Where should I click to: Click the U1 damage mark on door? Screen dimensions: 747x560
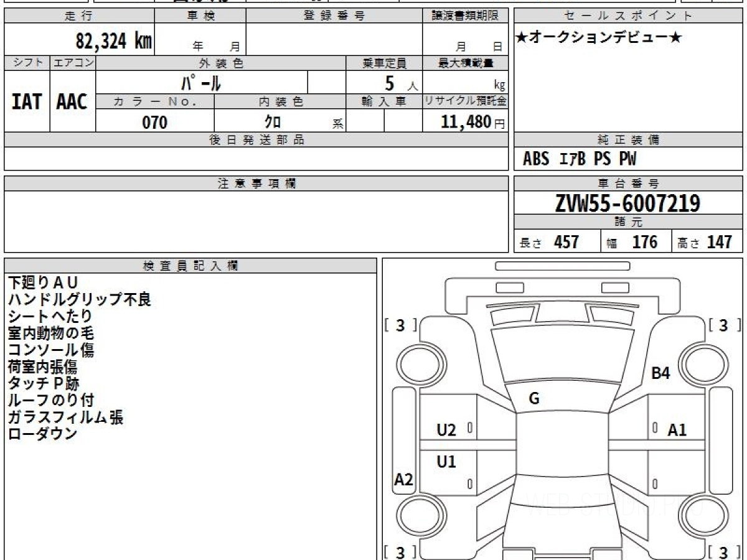coord(446,462)
